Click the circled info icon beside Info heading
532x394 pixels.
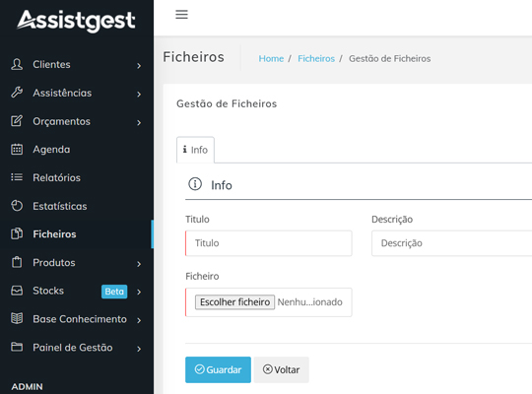195,184
